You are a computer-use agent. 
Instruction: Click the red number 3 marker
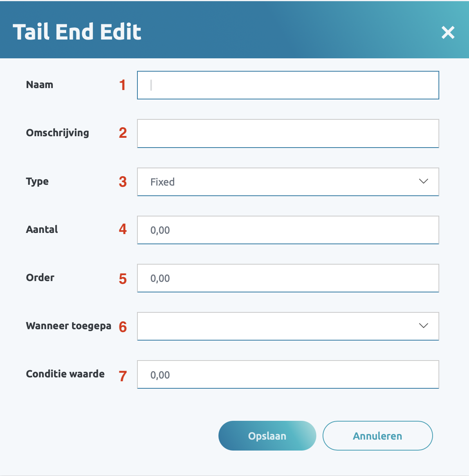123,182
